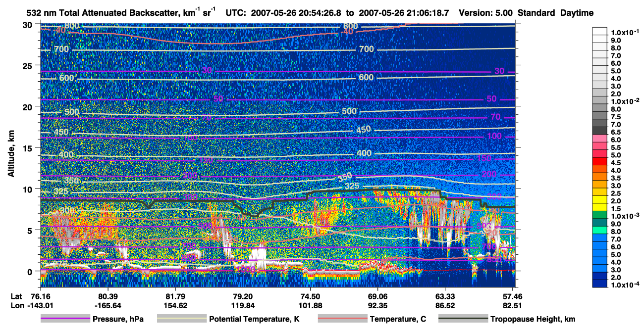Click color bar label "7.5"

point(615,117)
